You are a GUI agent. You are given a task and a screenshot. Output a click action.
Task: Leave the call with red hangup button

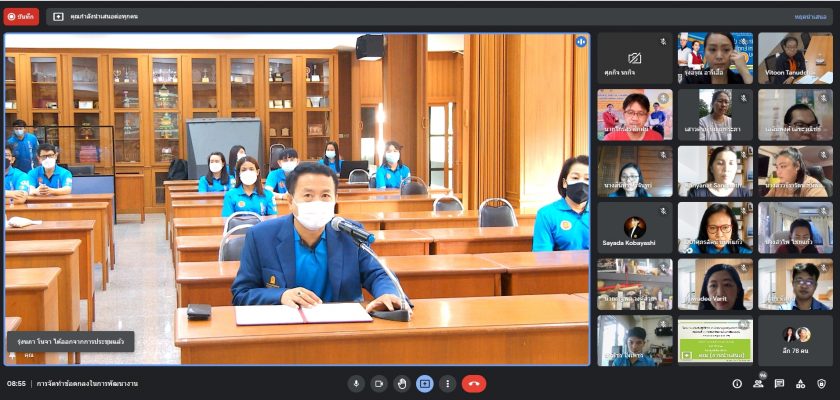[x=474, y=384]
